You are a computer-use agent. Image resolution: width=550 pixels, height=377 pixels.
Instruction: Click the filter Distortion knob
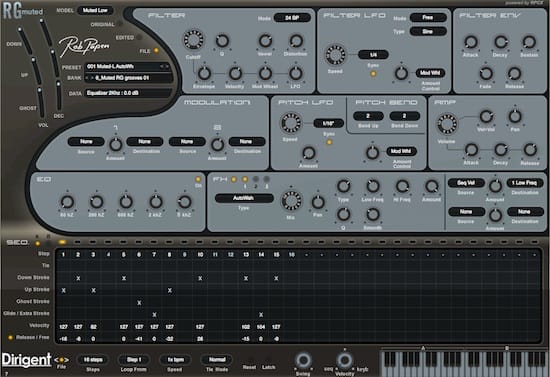point(296,41)
